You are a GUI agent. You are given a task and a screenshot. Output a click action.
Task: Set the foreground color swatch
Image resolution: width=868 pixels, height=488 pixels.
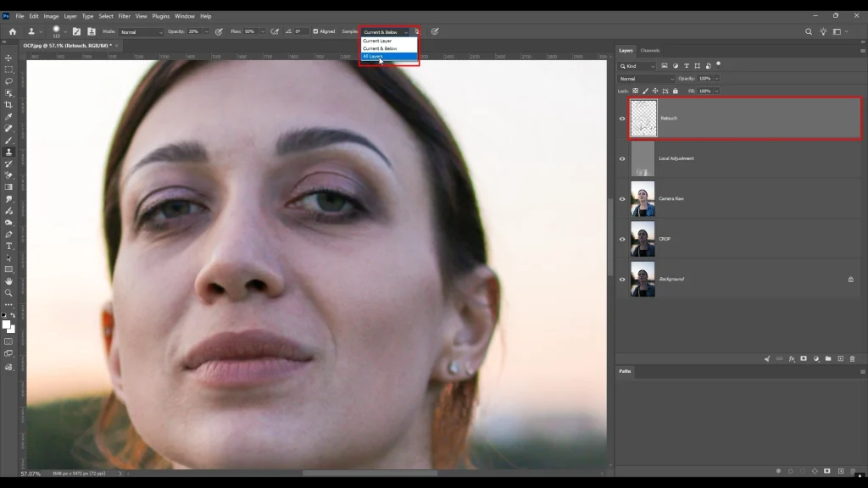6,324
